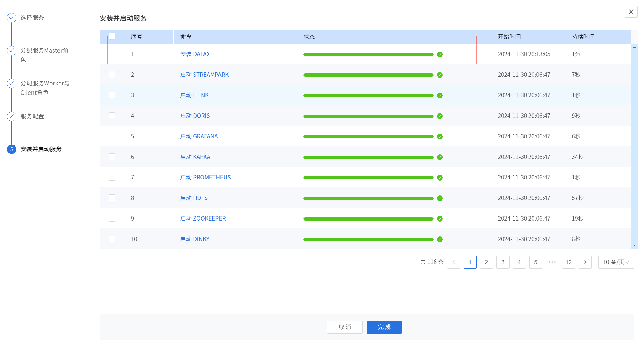
Task: Click the previous page left arrow
Action: click(x=453, y=262)
